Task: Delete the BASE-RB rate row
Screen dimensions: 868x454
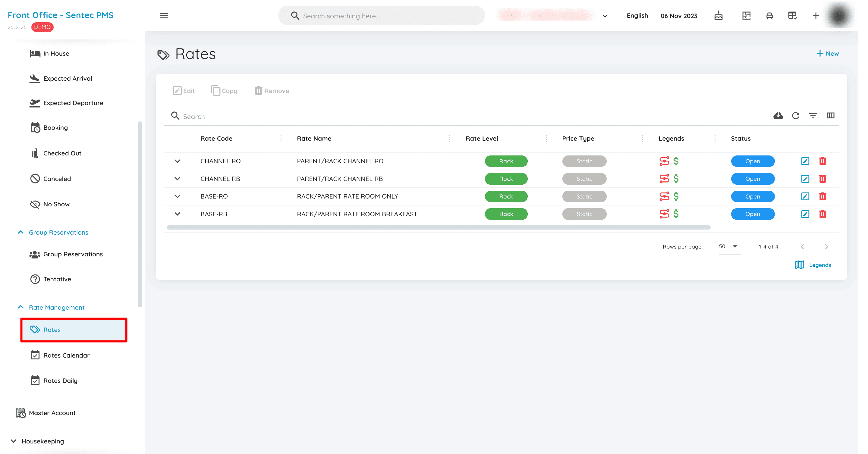Action: [x=822, y=214]
